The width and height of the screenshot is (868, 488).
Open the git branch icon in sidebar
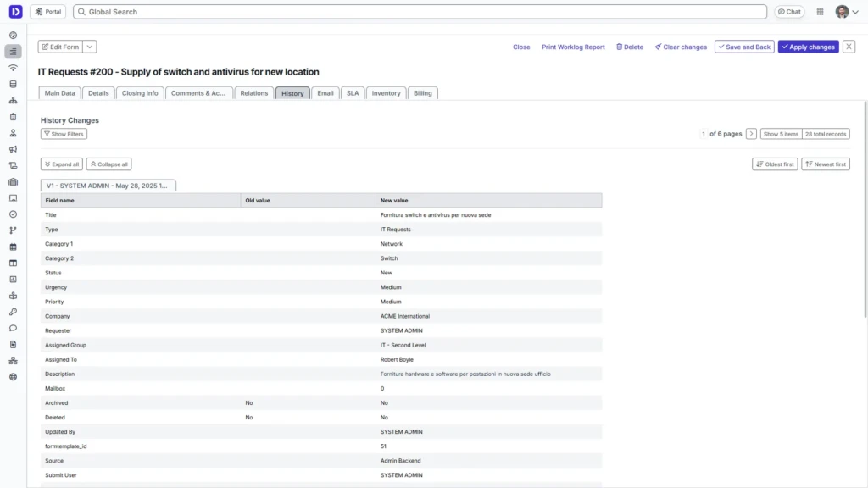(14, 230)
